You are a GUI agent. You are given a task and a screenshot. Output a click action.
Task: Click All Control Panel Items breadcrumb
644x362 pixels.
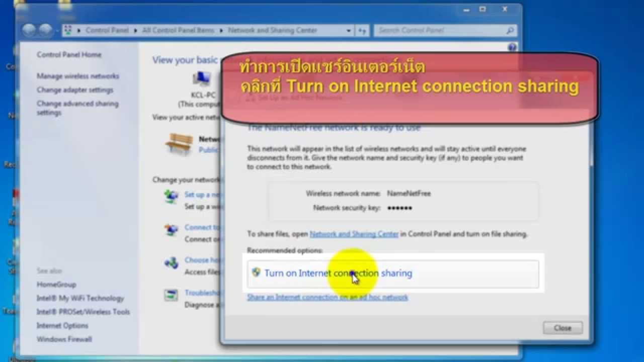(178, 30)
